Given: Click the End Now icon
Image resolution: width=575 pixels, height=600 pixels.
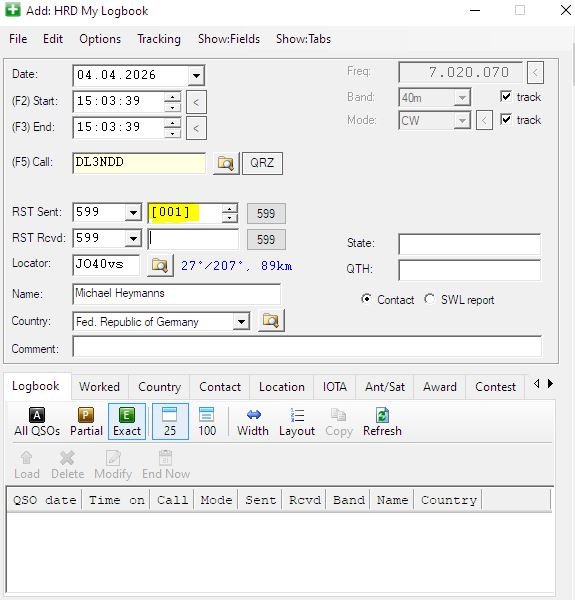Looking at the screenshot, I should click(166, 465).
